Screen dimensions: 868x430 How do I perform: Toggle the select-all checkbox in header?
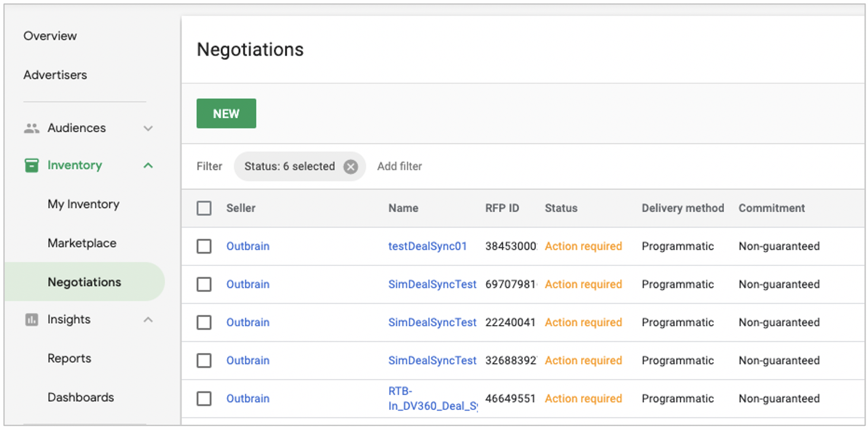pyautogui.click(x=204, y=208)
